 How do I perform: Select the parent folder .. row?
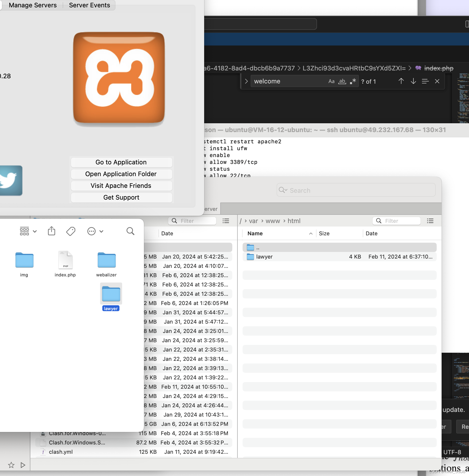[340, 247]
